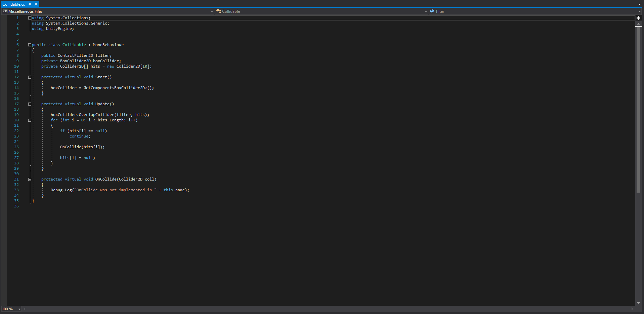Click the vertical scrollbar up arrow
Viewport: 644px width, 314px height.
[x=638, y=24]
